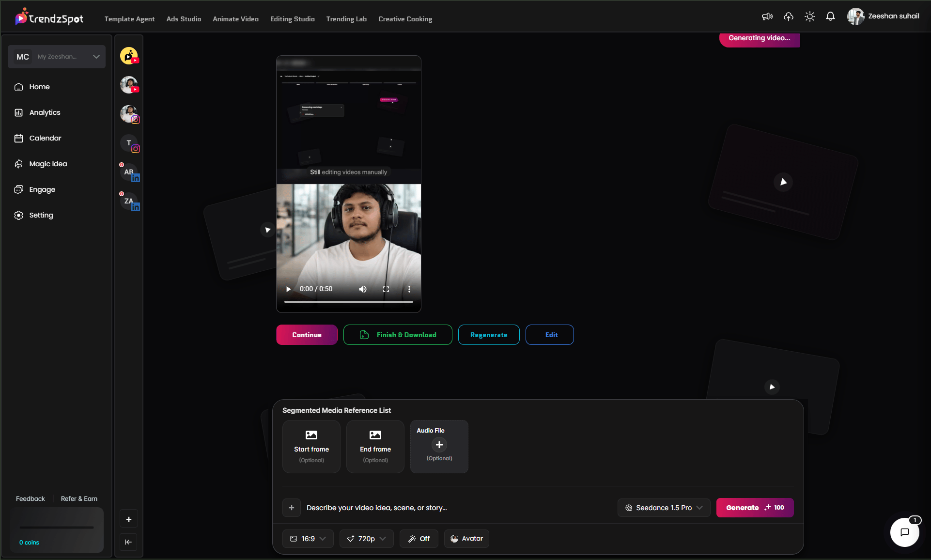Select the Instagram photo profile avatar
The height and width of the screenshot is (560, 931).
[129, 114]
